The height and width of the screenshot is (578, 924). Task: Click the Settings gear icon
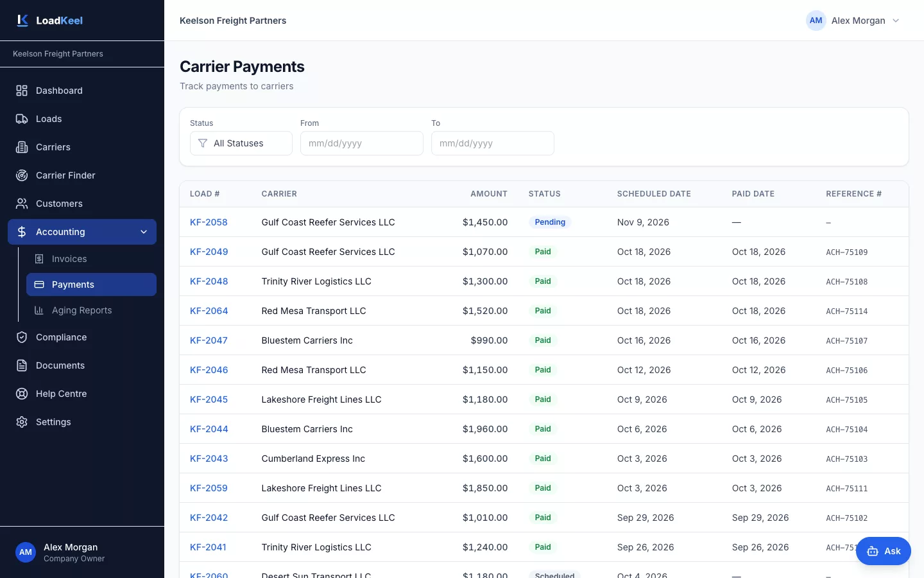pyautogui.click(x=22, y=422)
